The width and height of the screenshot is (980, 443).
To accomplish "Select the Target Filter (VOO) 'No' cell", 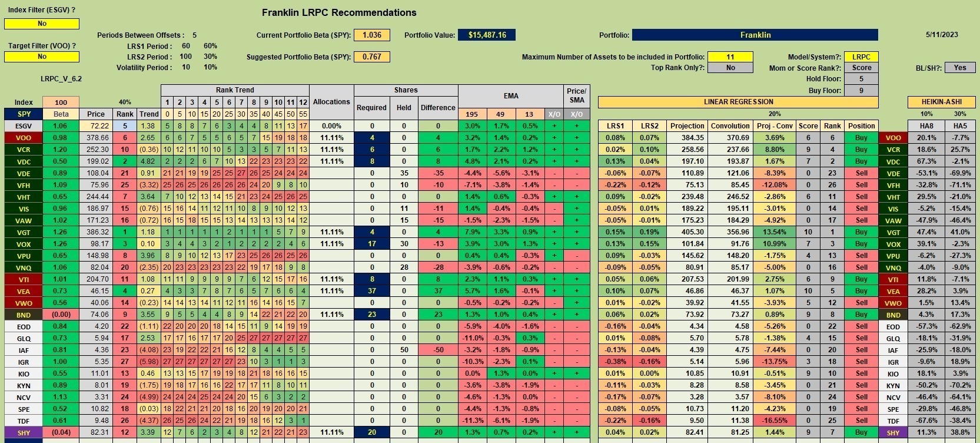I will [42, 57].
